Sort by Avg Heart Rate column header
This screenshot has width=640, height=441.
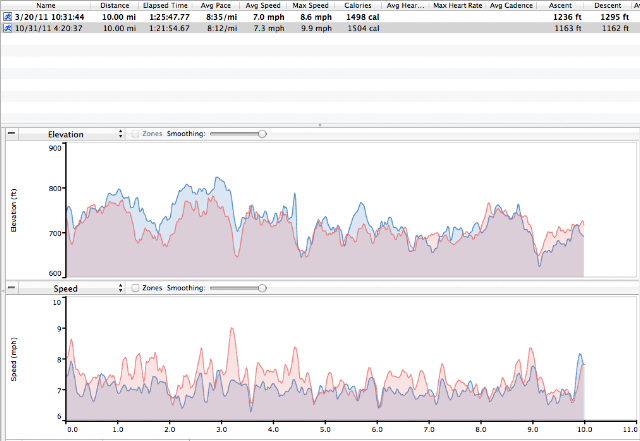pyautogui.click(x=405, y=5)
